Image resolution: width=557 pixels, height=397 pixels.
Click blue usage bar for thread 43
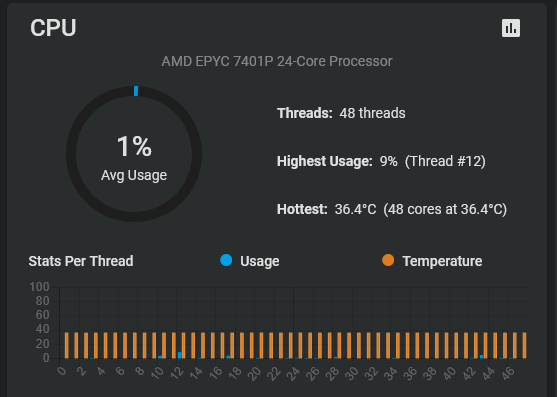click(481, 357)
